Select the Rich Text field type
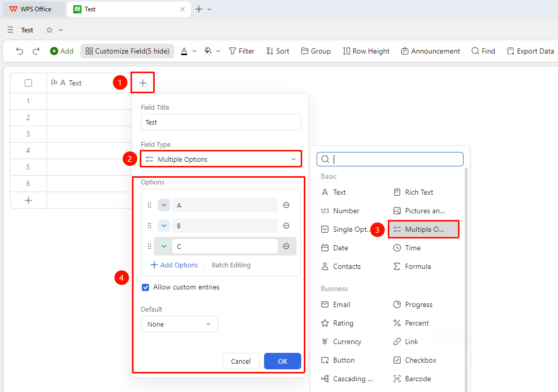This screenshot has height=392, width=558. point(414,192)
